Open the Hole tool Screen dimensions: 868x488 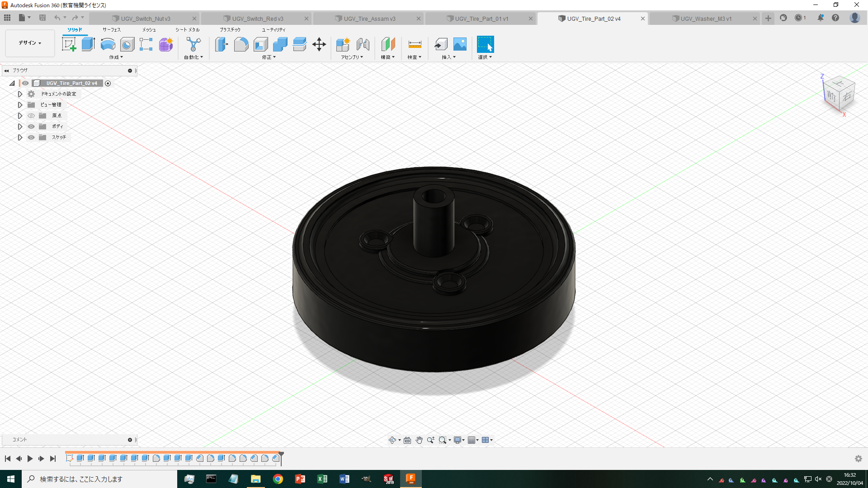click(x=127, y=44)
